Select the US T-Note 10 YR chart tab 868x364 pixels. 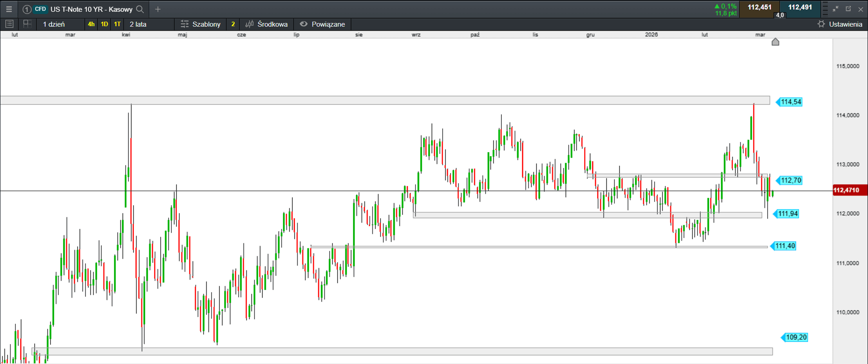91,9
